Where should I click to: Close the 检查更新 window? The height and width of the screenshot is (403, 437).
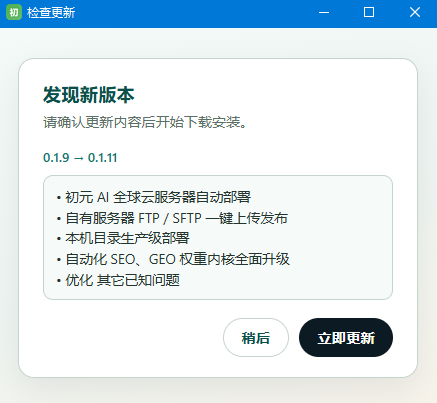pyautogui.click(x=415, y=13)
